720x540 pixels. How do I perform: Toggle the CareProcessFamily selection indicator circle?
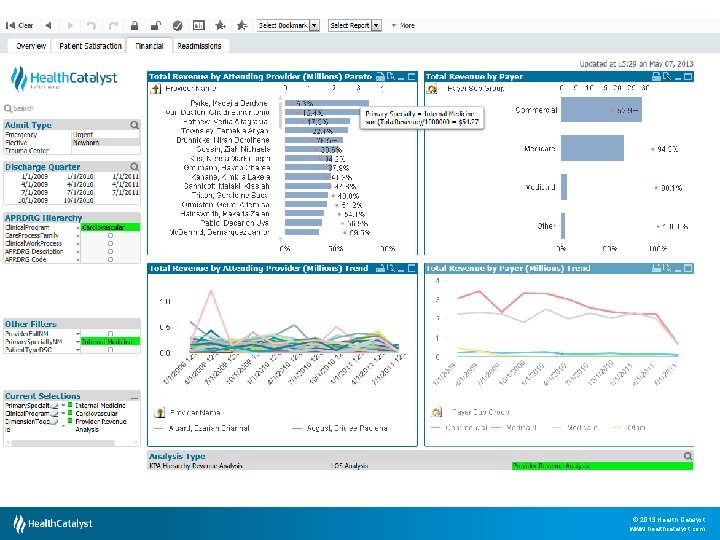(110, 236)
